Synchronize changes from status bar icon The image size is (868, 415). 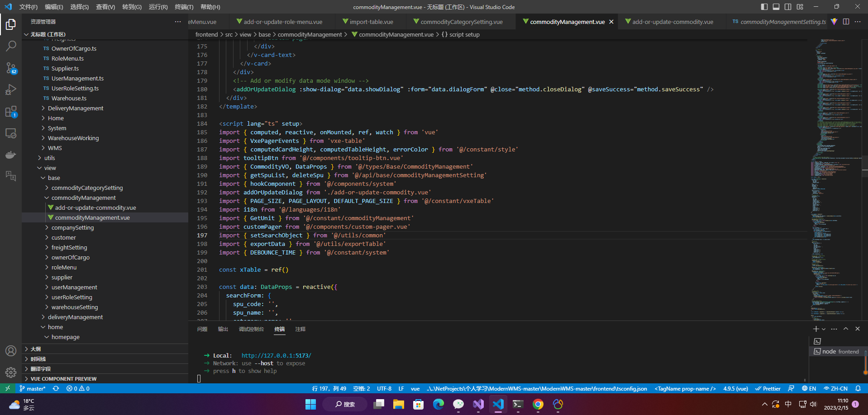(56, 388)
